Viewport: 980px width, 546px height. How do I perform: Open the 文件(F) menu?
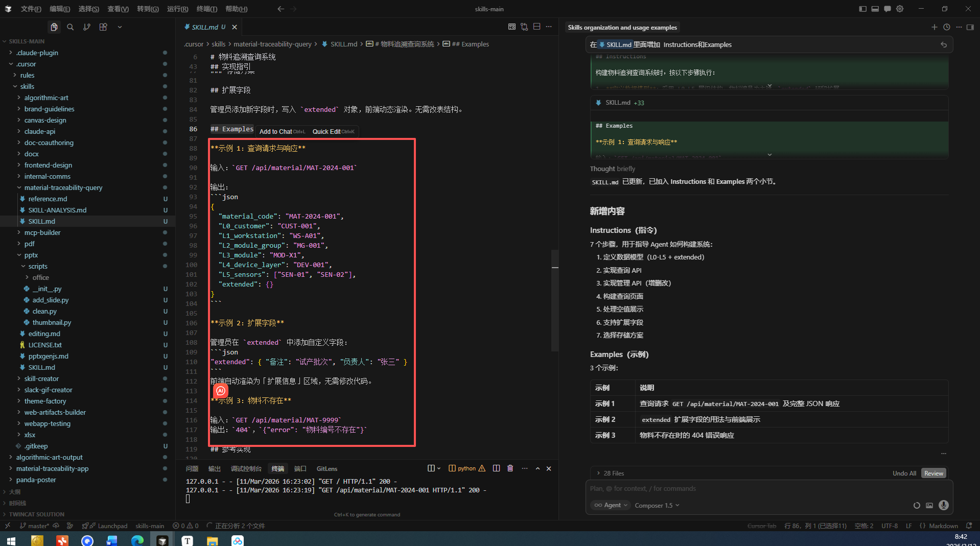tap(31, 9)
